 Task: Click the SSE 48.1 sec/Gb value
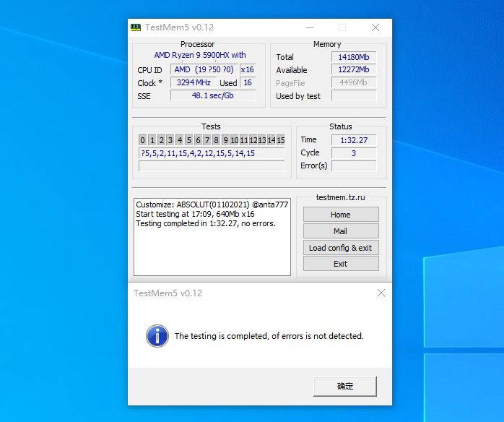pos(213,95)
